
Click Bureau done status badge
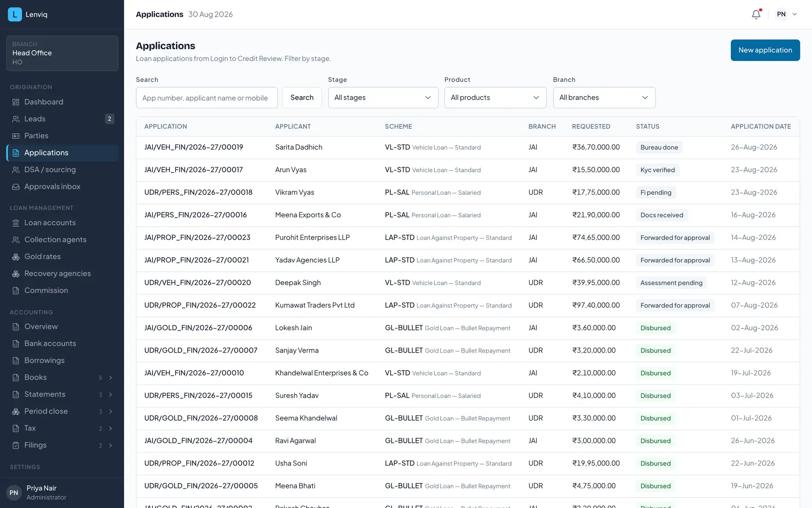click(659, 147)
